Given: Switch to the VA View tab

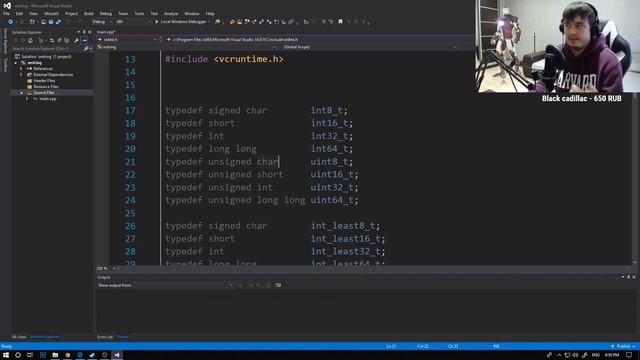Looking at the screenshot, I should pyautogui.click(x=19, y=337).
